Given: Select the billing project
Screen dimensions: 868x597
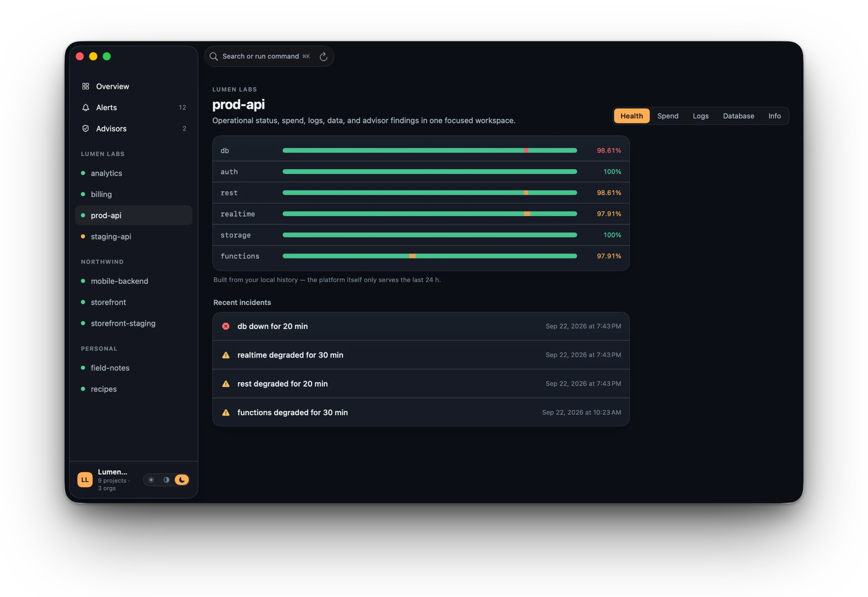Looking at the screenshot, I should (x=134, y=194).
